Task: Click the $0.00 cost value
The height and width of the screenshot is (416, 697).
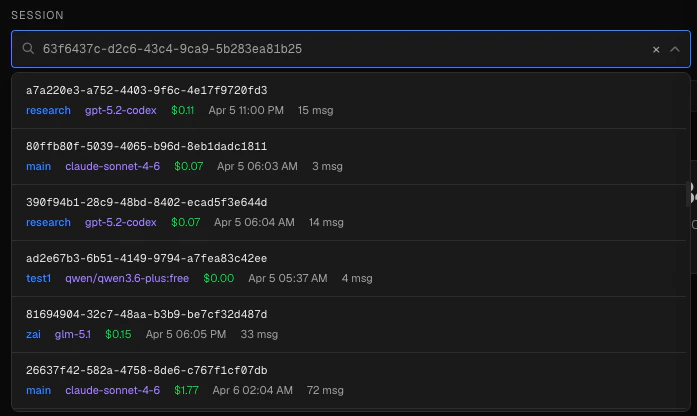Action: coord(219,278)
